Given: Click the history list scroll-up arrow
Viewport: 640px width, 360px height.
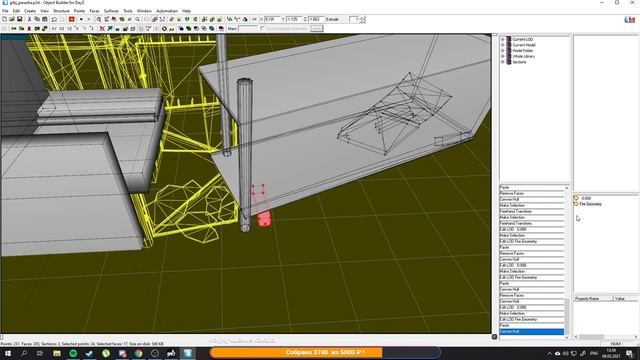Looking at the screenshot, I should tap(567, 187).
